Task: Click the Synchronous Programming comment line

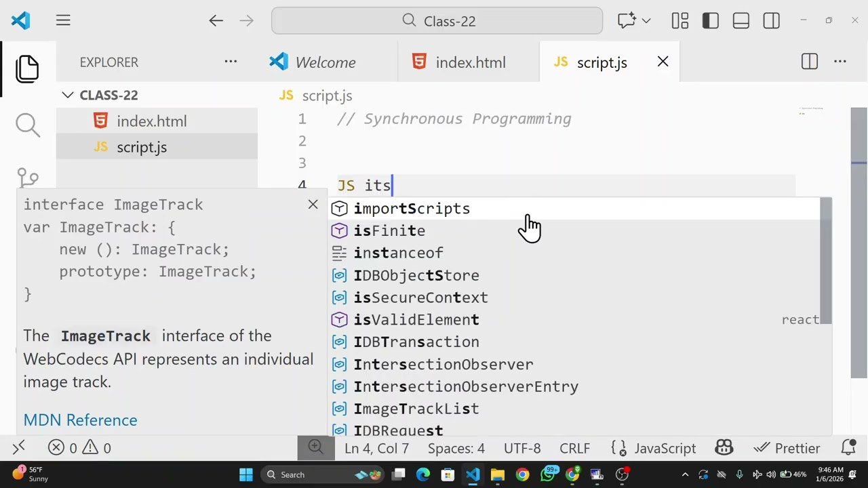Action: tap(454, 119)
